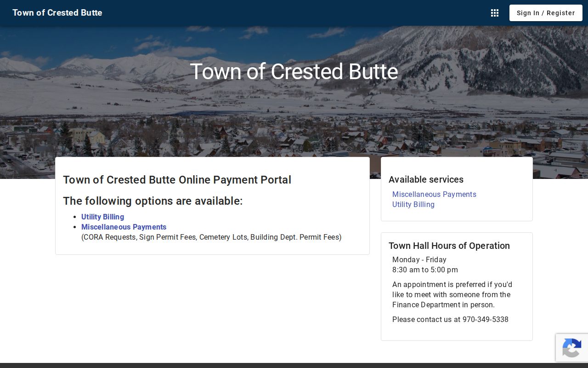Select Miscellaneous Payments under Available services

pos(434,194)
